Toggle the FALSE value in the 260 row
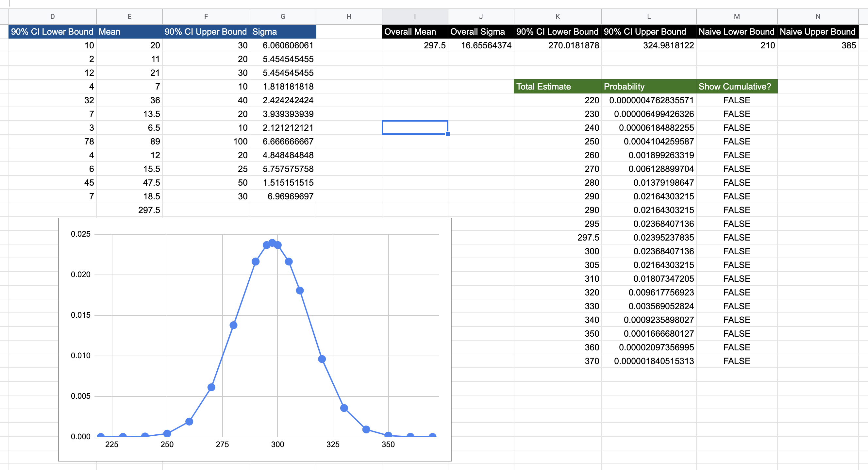Viewport: 868px width, 470px height. 737,155
